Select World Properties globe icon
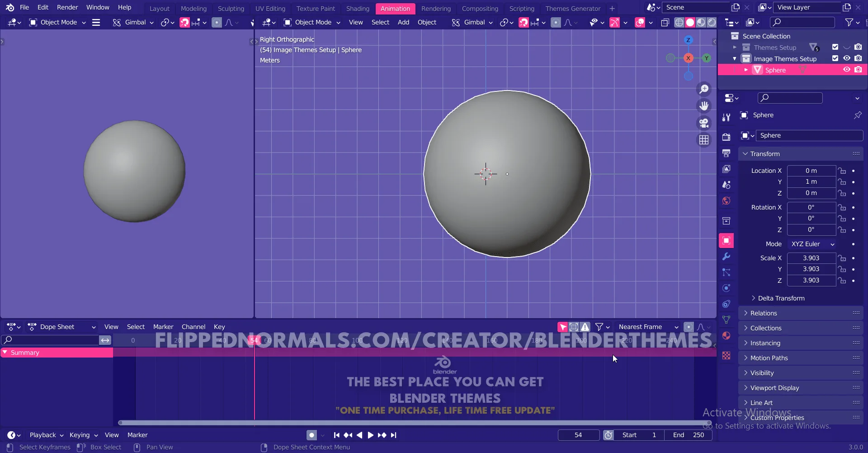This screenshot has height=453, width=868. (x=726, y=201)
